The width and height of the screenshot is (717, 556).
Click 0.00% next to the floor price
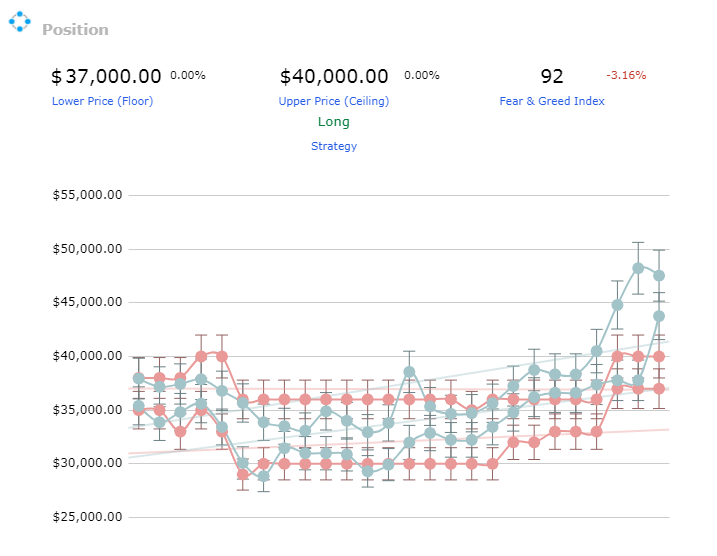[x=188, y=75]
